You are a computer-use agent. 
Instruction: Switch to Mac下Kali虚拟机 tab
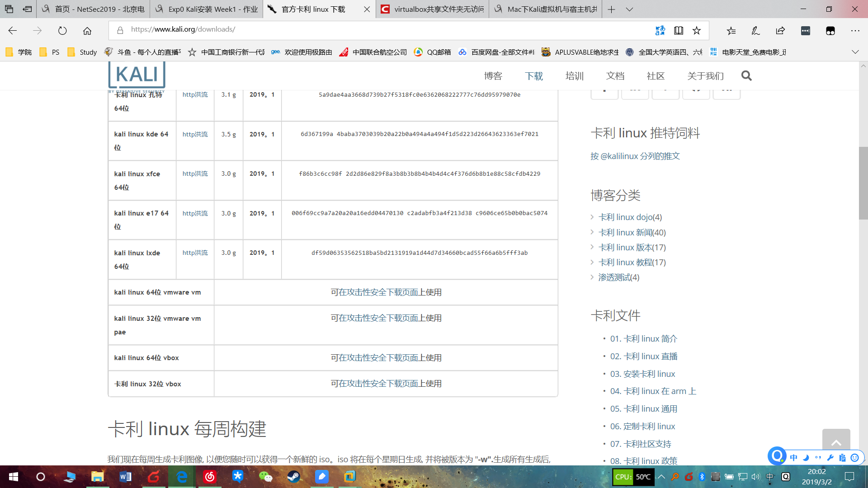pos(545,9)
